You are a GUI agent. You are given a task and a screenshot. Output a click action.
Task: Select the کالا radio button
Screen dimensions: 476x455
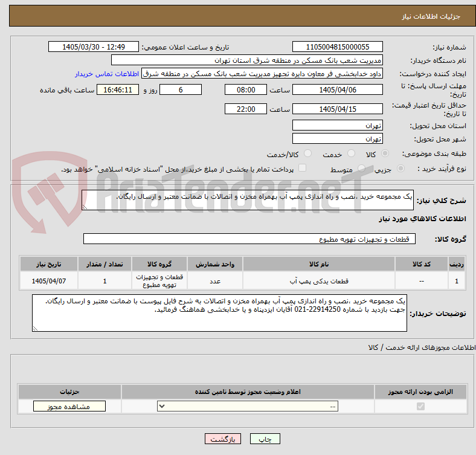[x=385, y=153]
